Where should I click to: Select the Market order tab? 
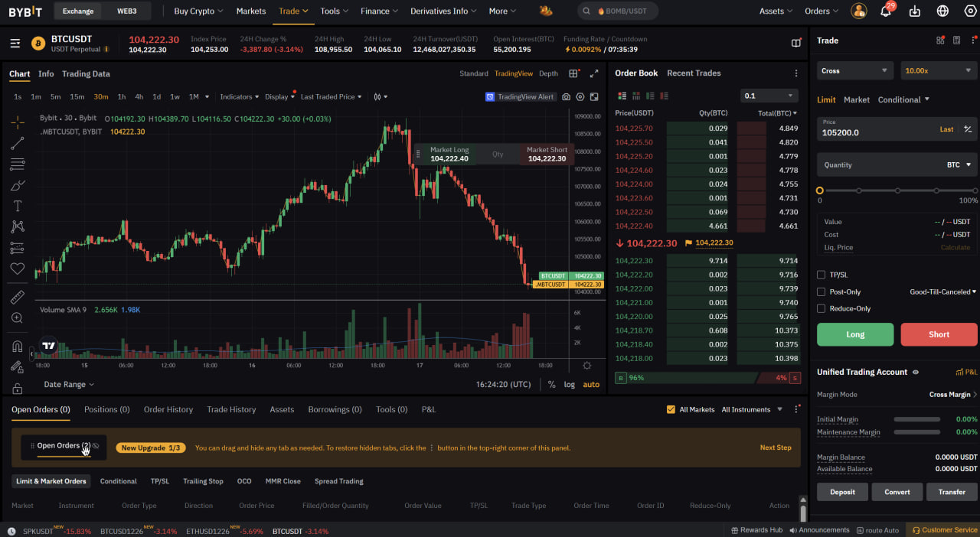pos(857,99)
